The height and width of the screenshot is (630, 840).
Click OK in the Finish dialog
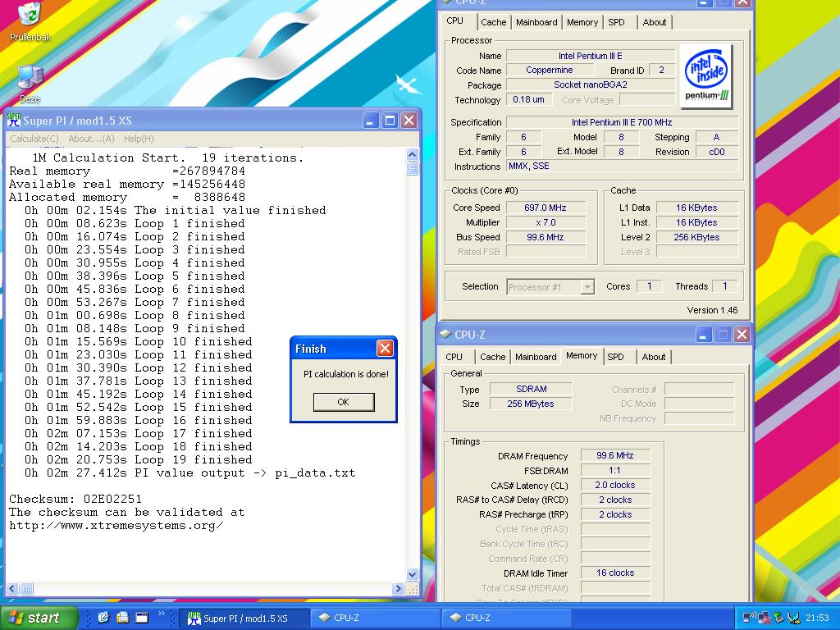tap(344, 402)
